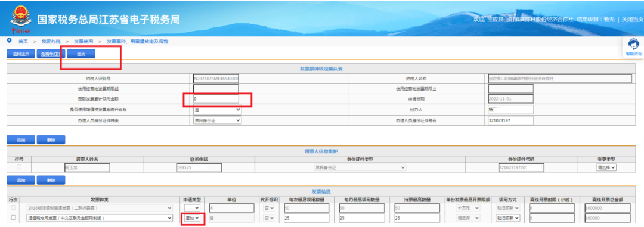
Task: Open 是否使用增值税发票系统升级版 dropdown
Action: [217, 110]
